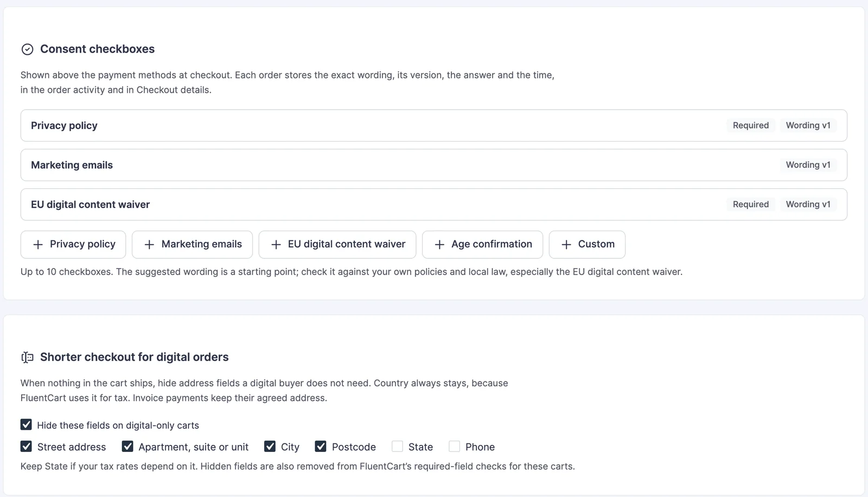Uncheck Hide these fields on digital-only carts

[26, 424]
